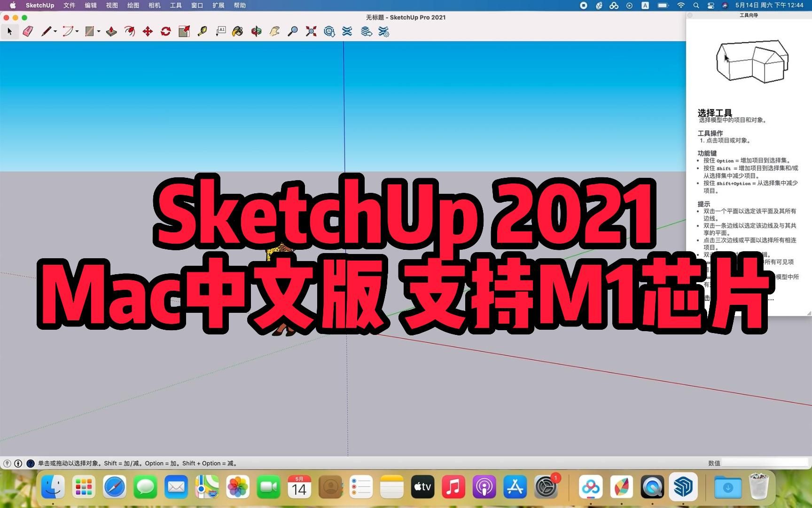This screenshot has height=508, width=812.
Task: Open macOS Control Center in menu bar
Action: click(x=710, y=5)
